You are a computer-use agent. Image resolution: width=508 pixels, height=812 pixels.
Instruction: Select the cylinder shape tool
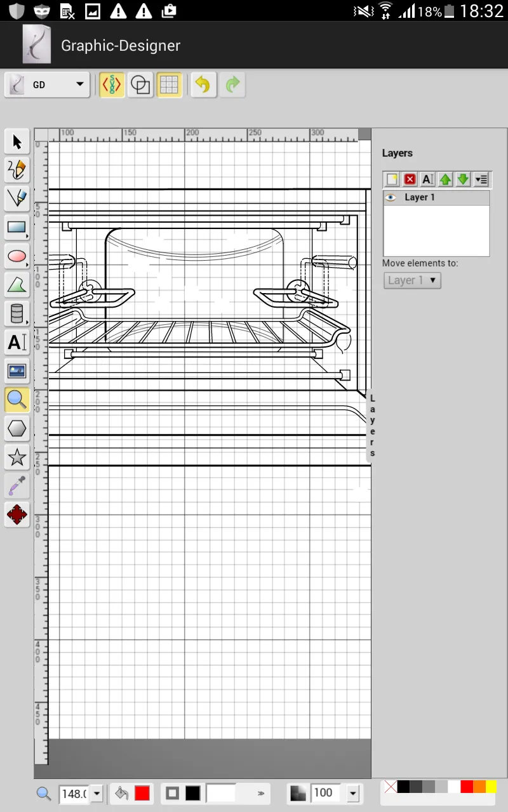click(17, 313)
